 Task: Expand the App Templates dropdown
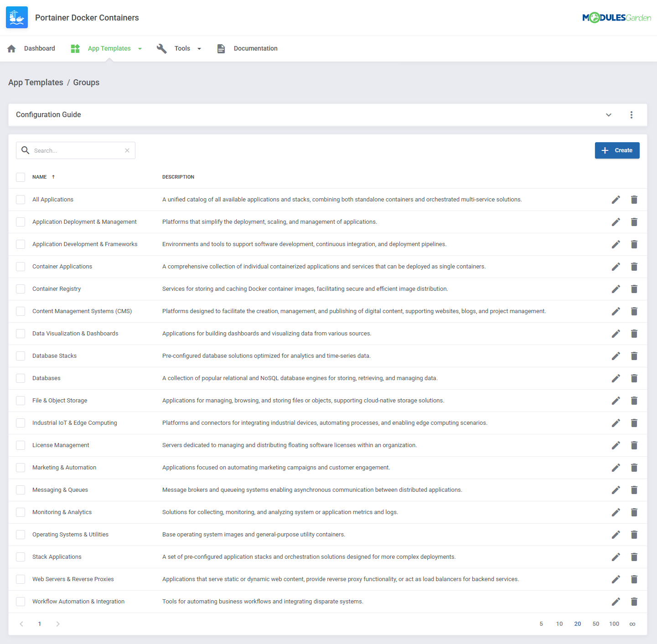pyautogui.click(x=140, y=48)
